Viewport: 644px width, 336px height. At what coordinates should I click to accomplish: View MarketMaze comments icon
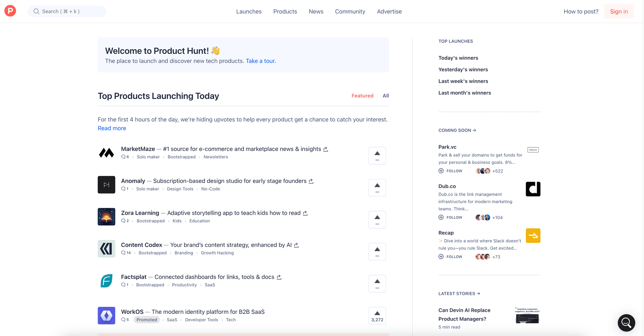pos(123,157)
